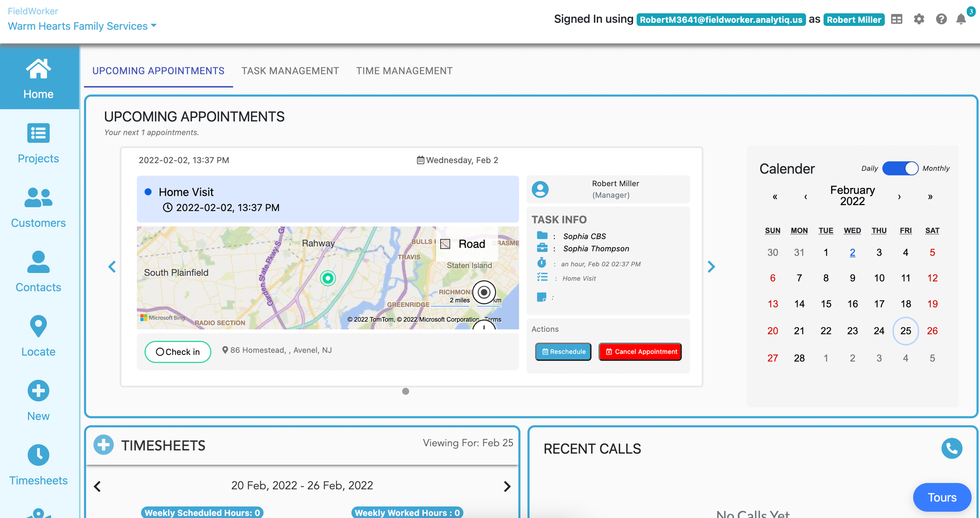Click the help question mark icon
Image resolution: width=980 pixels, height=518 pixels.
(x=941, y=20)
